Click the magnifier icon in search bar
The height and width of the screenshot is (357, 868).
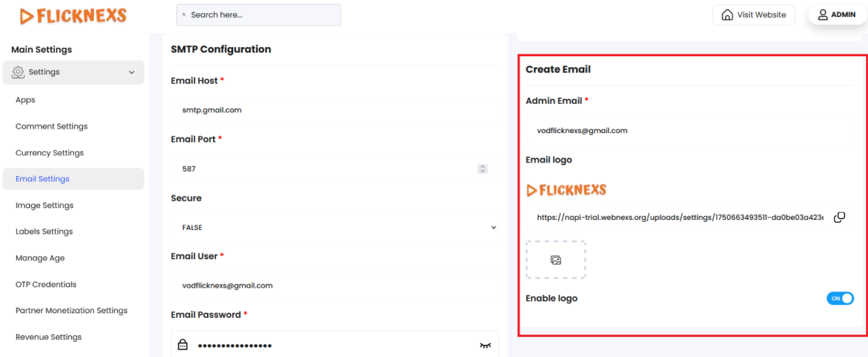click(x=184, y=15)
